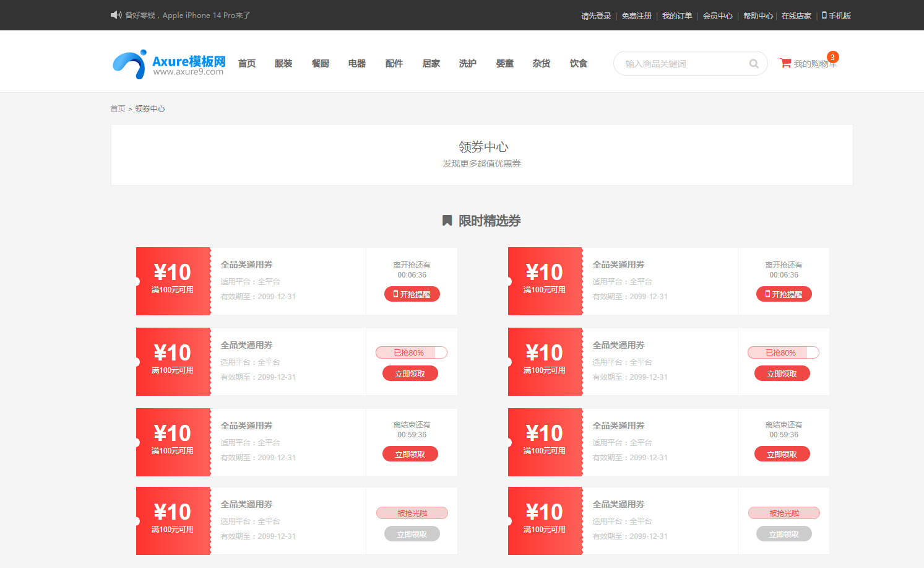Viewport: 924px width, 568px height.
Task: Open 我的订单 in the top bar
Action: tap(677, 16)
